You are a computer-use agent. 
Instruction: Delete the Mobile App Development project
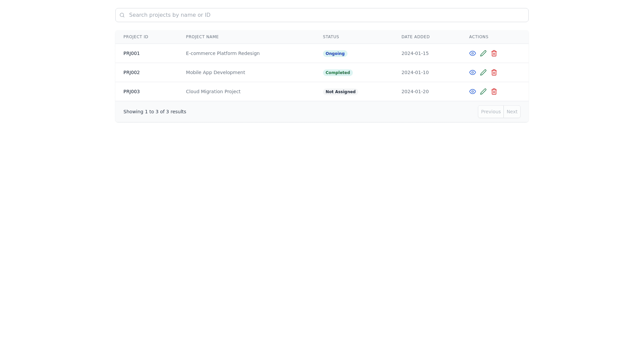pos(494,72)
